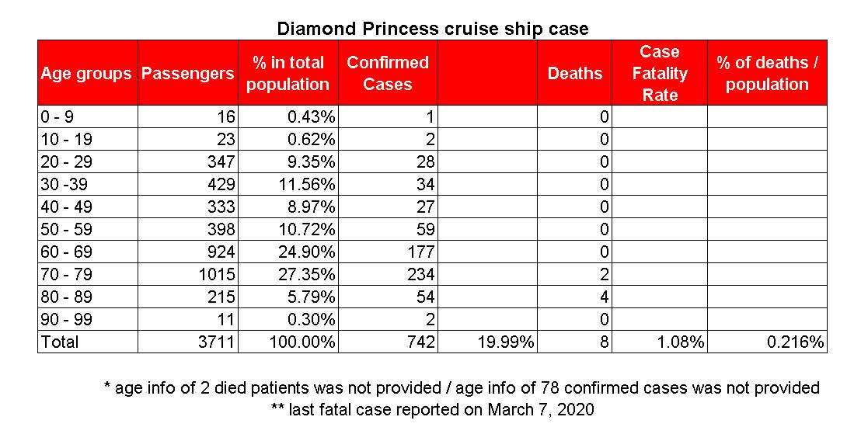Click the 19.99% cell in Total row
This screenshot has height=441, width=868.
click(x=487, y=342)
